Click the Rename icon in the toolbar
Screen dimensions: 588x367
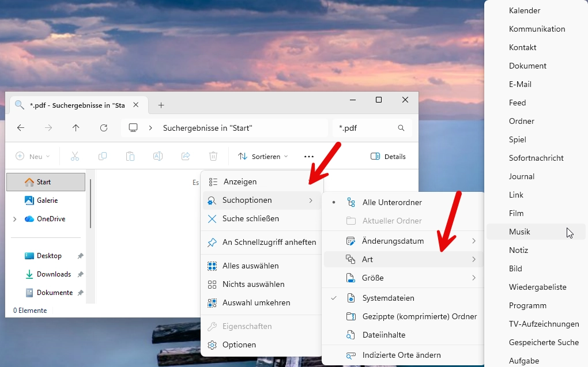click(x=158, y=156)
